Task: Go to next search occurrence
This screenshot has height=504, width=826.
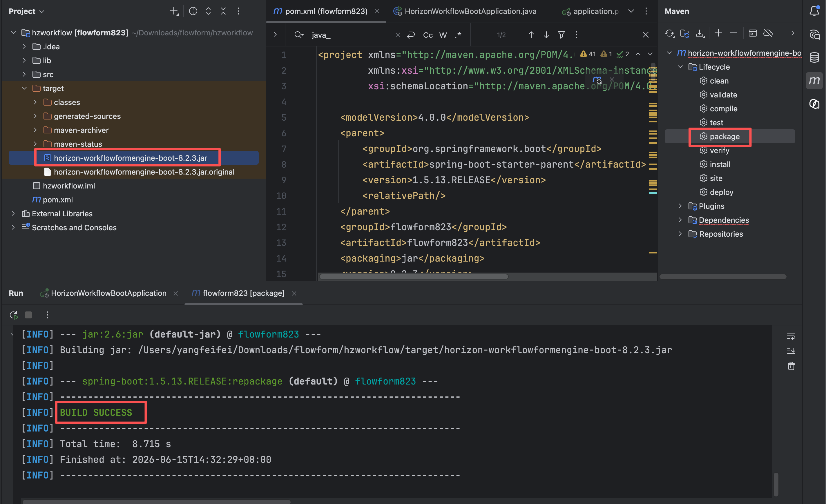Action: coord(546,35)
